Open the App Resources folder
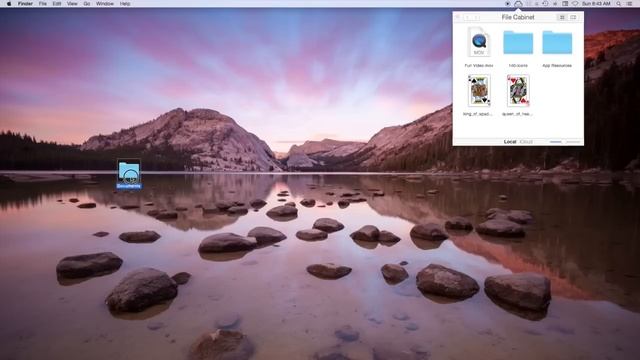Screen dimensions: 640x360 tap(557, 42)
